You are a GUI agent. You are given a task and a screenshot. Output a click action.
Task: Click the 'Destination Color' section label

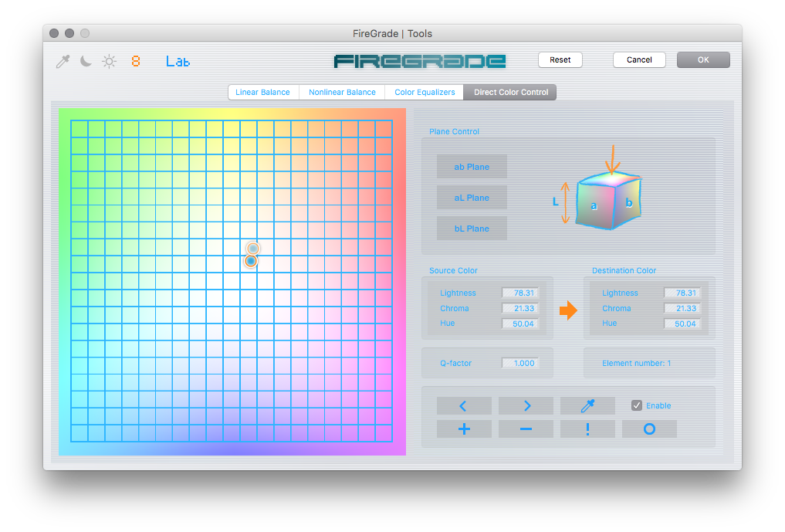(x=624, y=270)
